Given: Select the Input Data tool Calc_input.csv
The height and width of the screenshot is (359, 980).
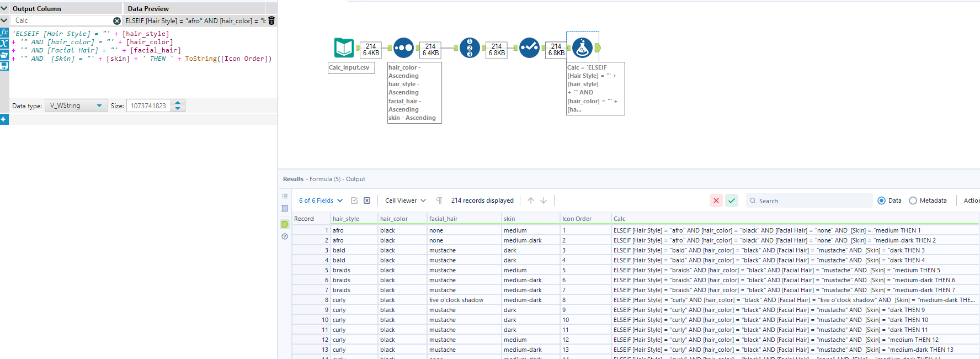Looking at the screenshot, I should [344, 48].
